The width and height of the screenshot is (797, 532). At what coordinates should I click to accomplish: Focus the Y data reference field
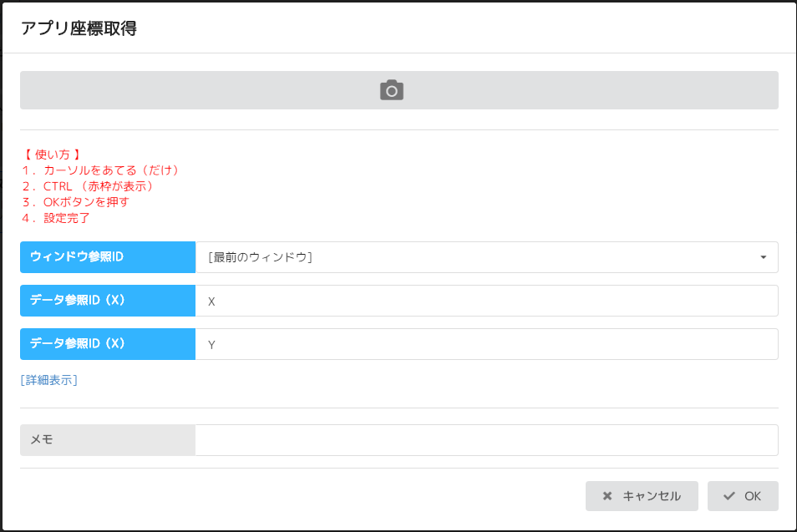tap(486, 344)
